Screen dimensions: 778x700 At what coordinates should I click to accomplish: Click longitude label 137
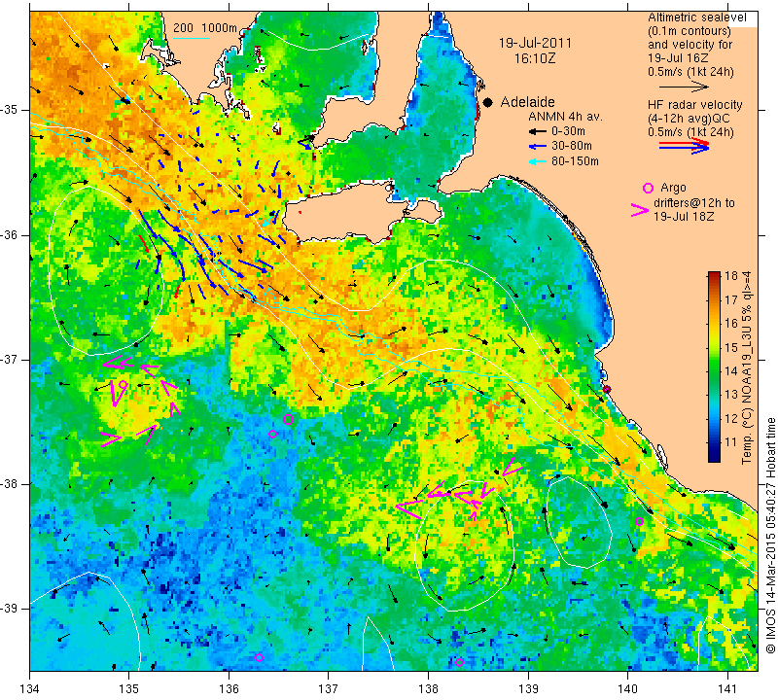[328, 689]
